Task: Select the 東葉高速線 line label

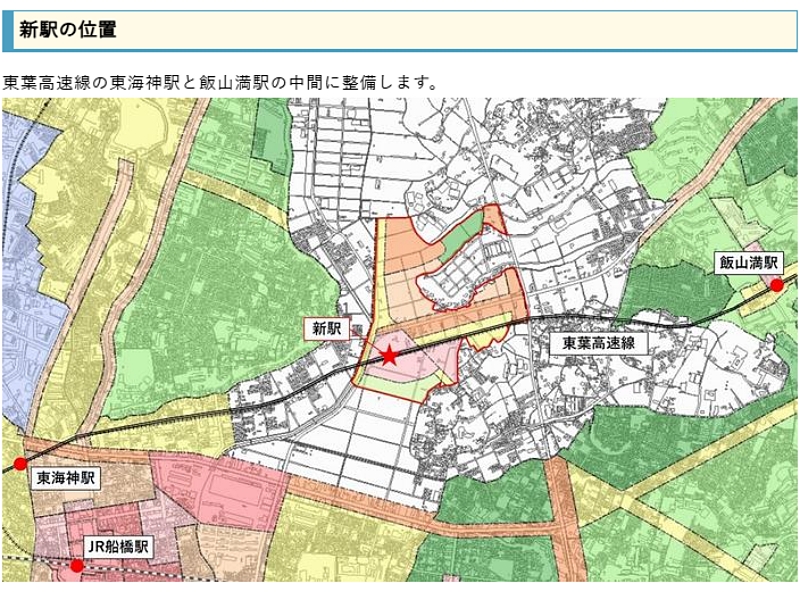Action: point(599,342)
